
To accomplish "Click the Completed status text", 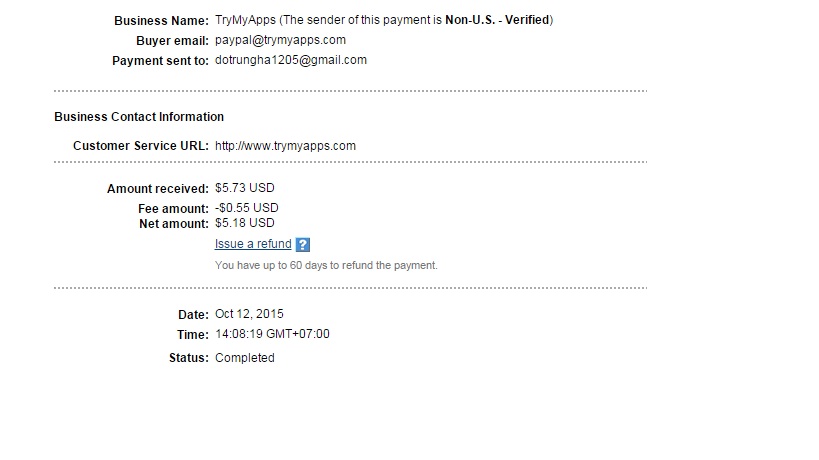I will (244, 358).
